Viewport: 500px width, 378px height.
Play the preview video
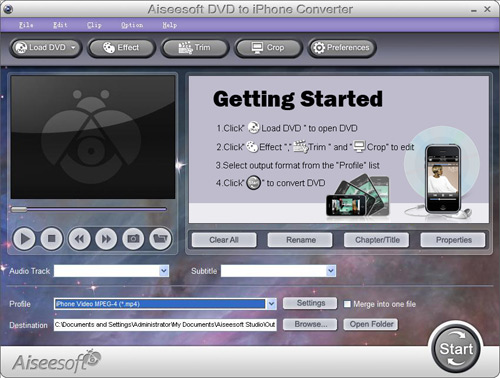click(24, 239)
